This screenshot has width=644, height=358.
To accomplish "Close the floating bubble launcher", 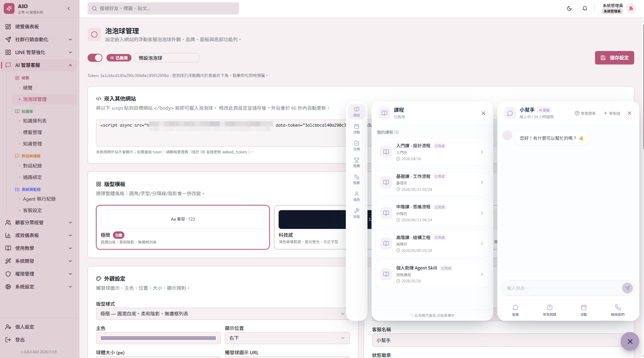I will pos(630,341).
